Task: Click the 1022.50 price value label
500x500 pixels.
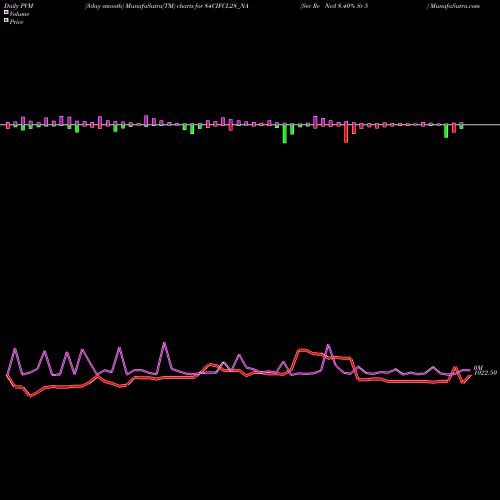Action: click(485, 373)
